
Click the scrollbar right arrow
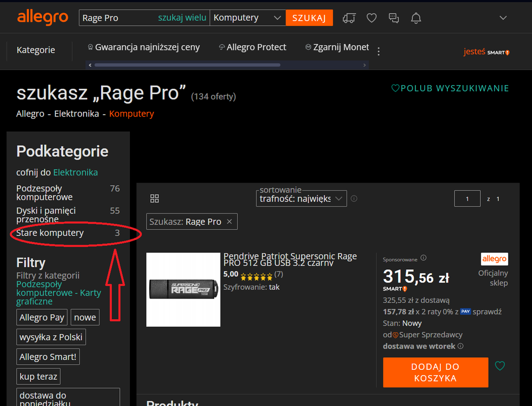click(x=364, y=65)
